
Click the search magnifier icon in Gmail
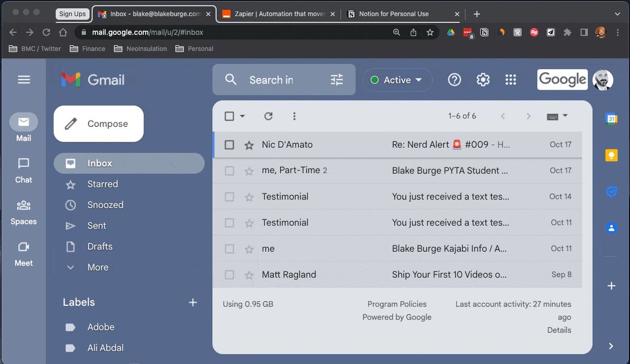click(x=230, y=80)
